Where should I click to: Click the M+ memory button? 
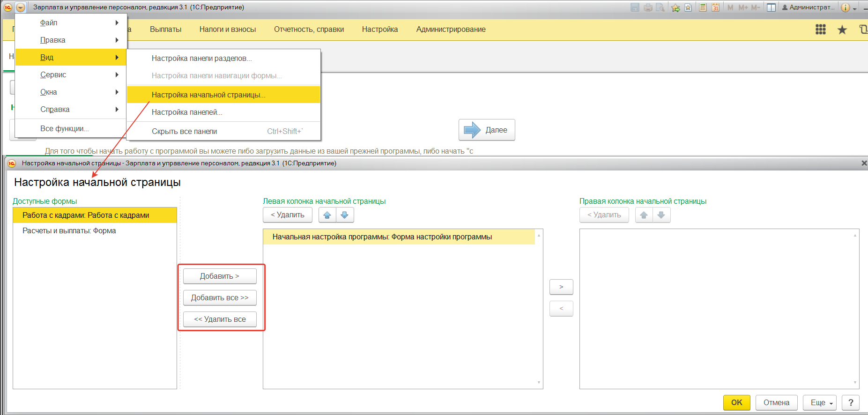tap(743, 7)
